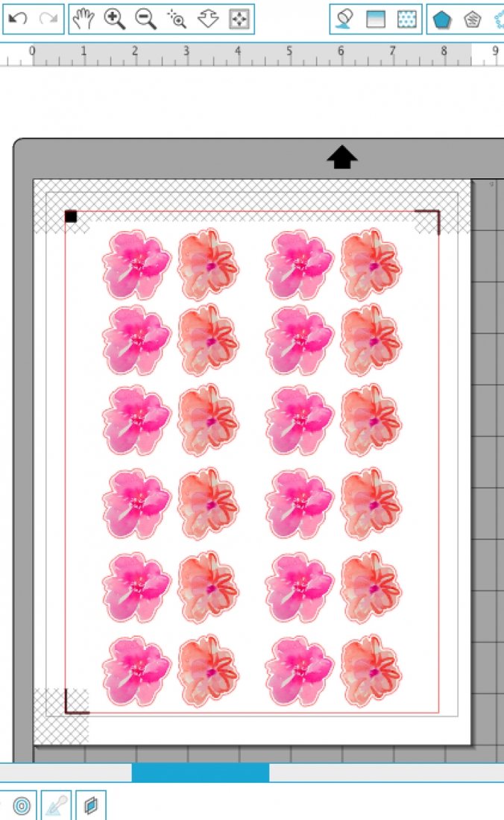Fit the page to window

click(x=239, y=19)
